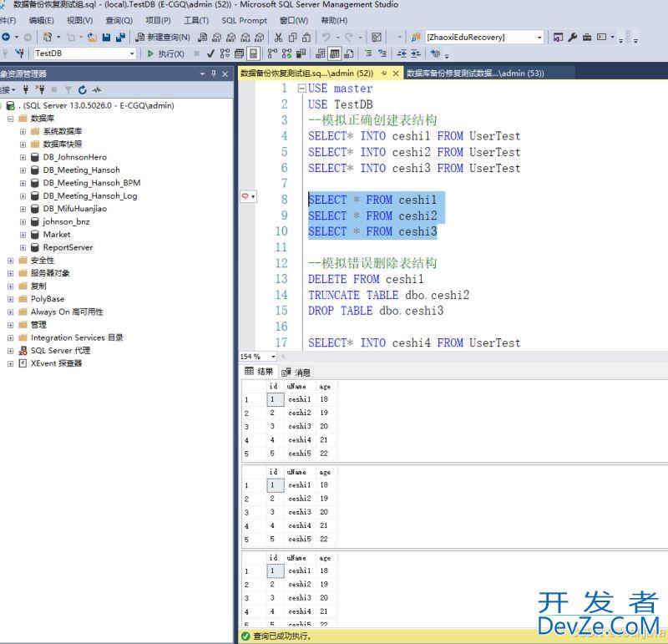Click the Decrease Indent icon
The width and height of the screenshot is (668, 644).
(402, 53)
